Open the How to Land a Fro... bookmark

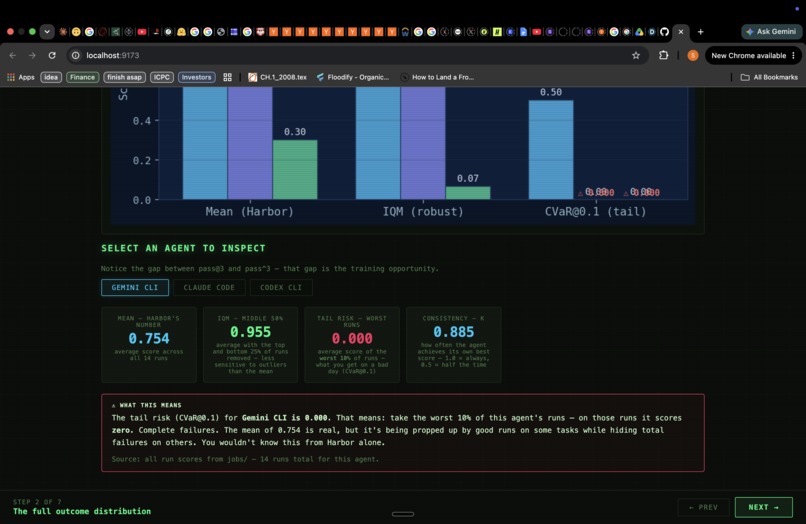(x=437, y=77)
